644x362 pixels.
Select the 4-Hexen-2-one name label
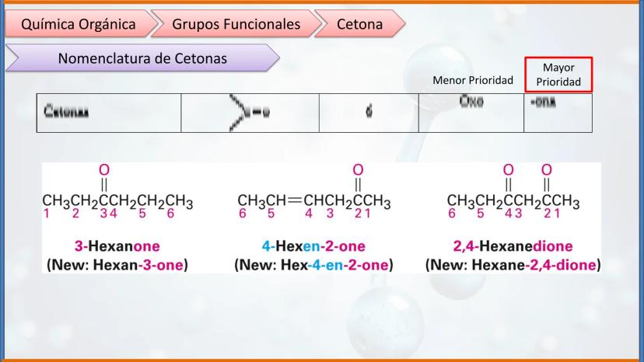pos(314,246)
